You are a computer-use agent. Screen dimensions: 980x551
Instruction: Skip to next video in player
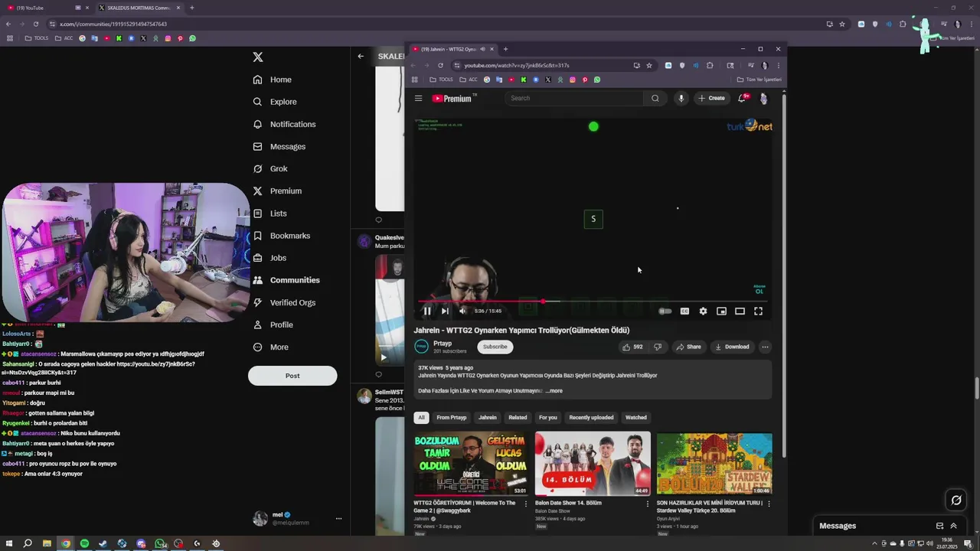445,311
